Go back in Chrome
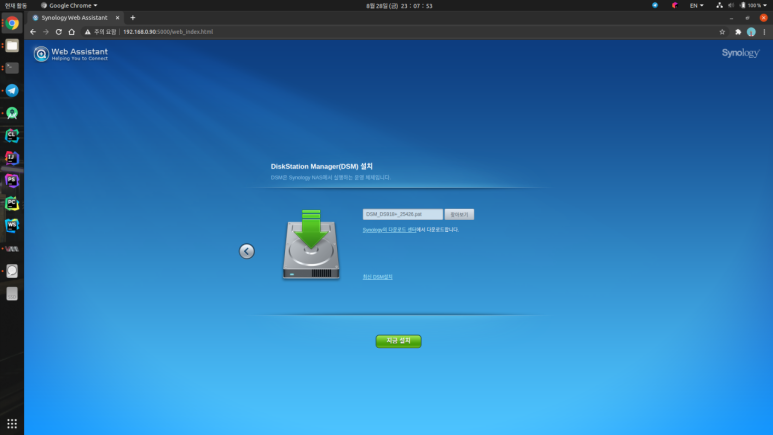Screen dimensions: 773x435 33,32
